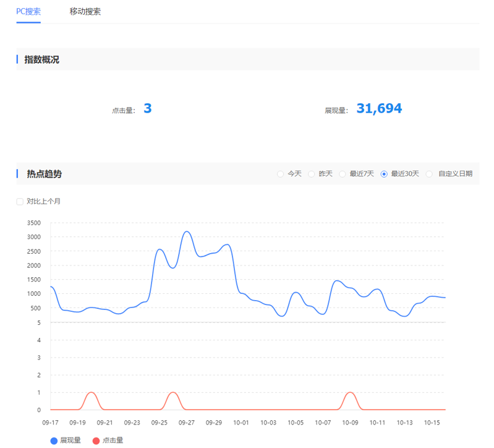494x448 pixels.
Task: Select the 今天 radio option
Action: 281,174
